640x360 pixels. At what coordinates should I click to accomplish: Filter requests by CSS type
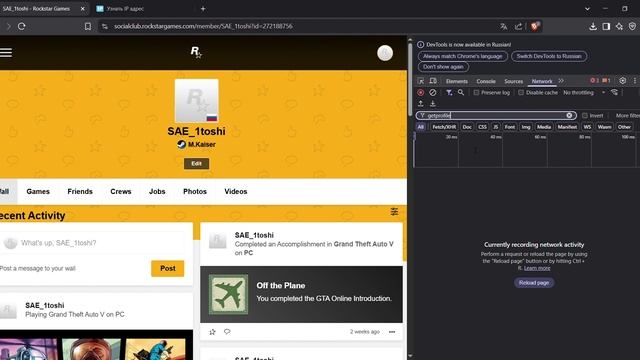(x=482, y=127)
